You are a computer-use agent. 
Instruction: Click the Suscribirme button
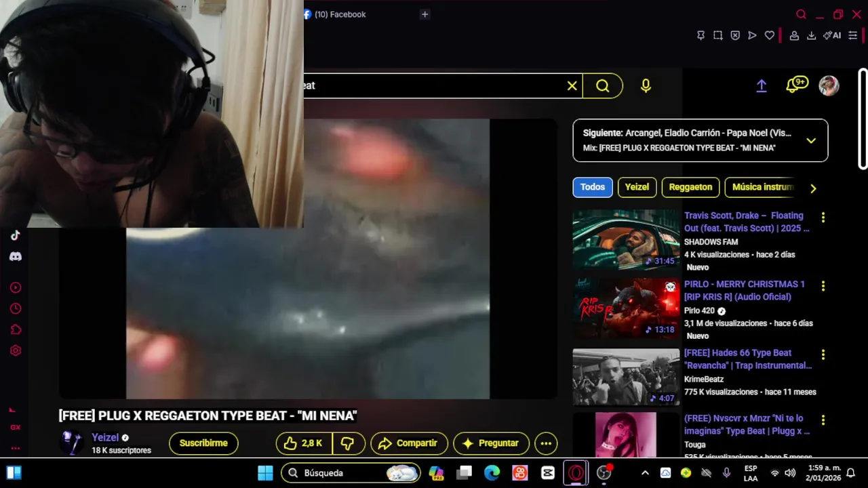pyautogui.click(x=203, y=443)
